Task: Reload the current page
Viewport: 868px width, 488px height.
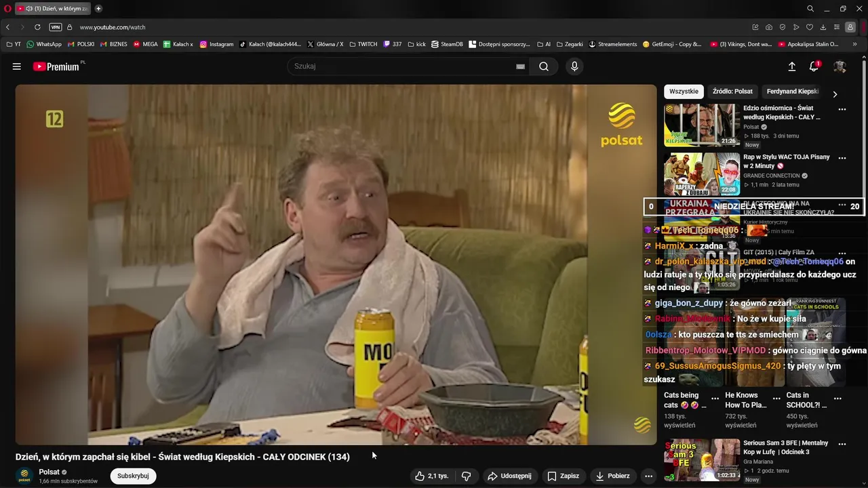Action: point(37,27)
